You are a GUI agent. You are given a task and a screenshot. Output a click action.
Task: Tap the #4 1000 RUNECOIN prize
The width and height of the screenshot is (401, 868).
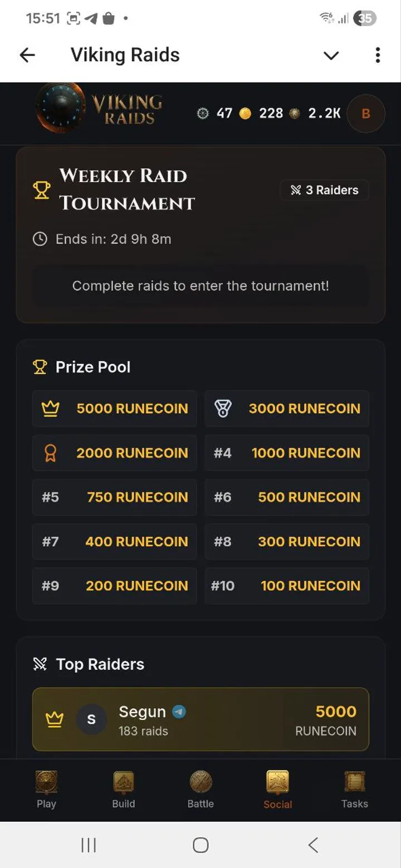click(x=287, y=453)
